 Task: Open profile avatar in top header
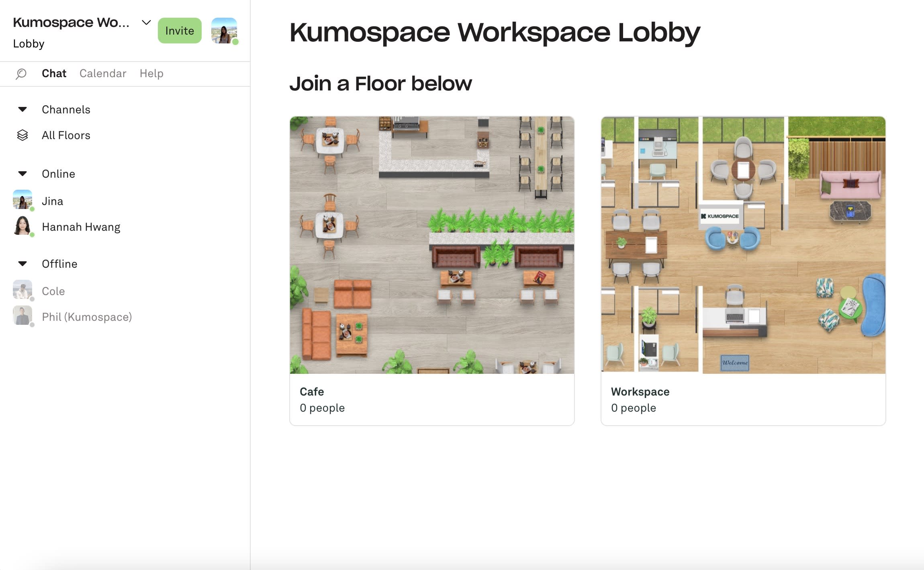224,31
